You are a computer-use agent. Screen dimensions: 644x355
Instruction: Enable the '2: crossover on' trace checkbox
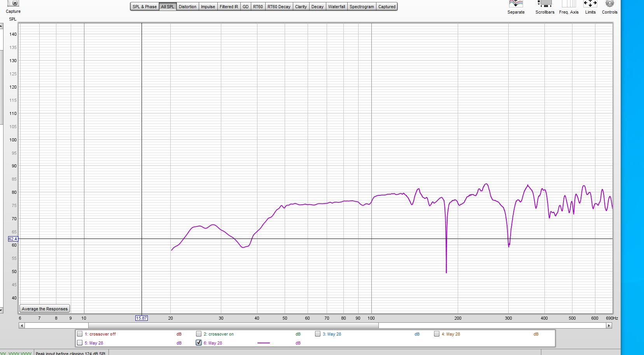point(199,334)
